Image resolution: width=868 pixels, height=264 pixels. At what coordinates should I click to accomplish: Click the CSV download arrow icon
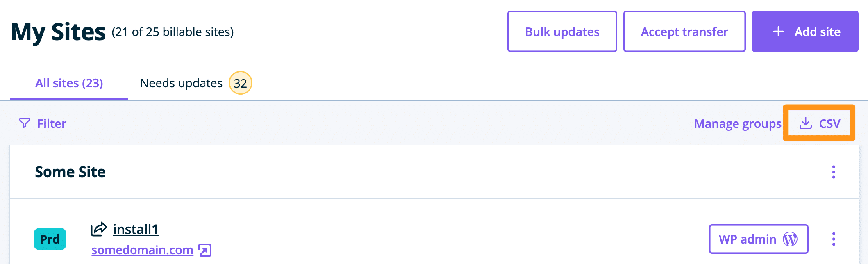pyautogui.click(x=805, y=123)
